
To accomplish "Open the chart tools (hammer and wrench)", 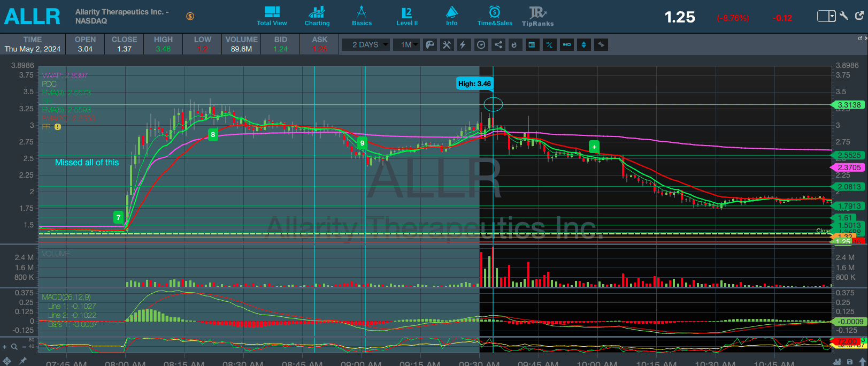I will coord(447,45).
